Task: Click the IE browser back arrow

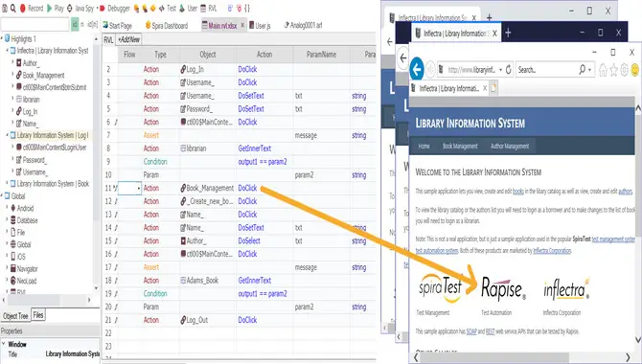Action: (x=417, y=70)
